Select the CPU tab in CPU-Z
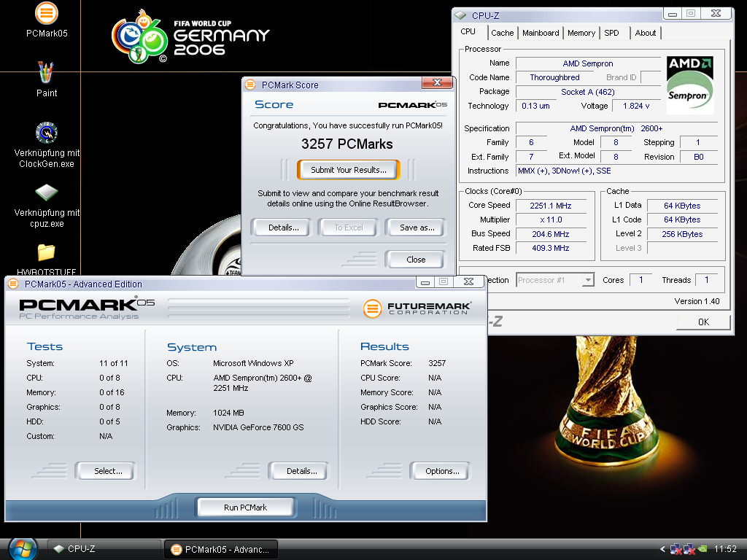 [x=468, y=31]
